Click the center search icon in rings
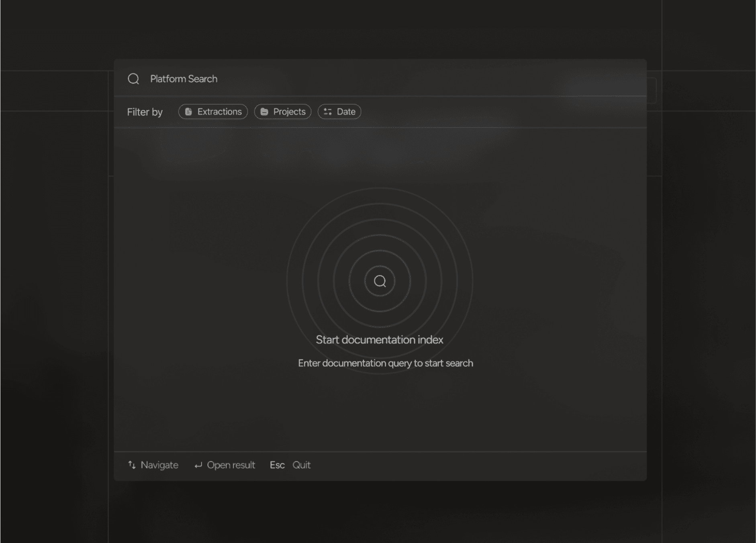 point(380,281)
